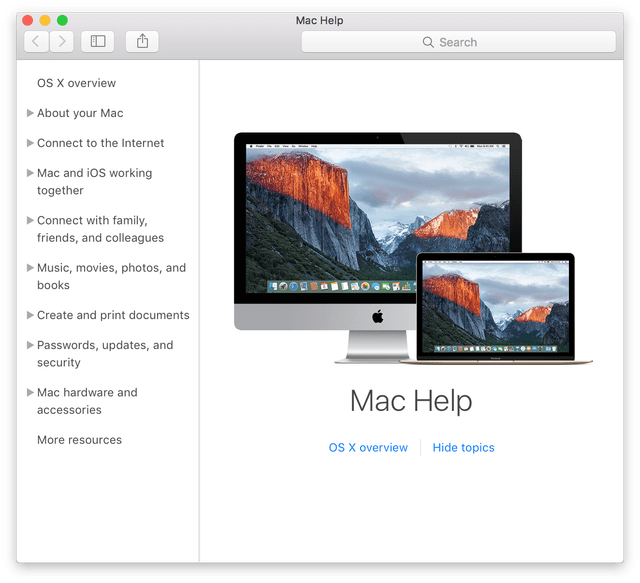Focus the Search text field
Image resolution: width=640 pixels, height=583 pixels.
click(x=458, y=42)
